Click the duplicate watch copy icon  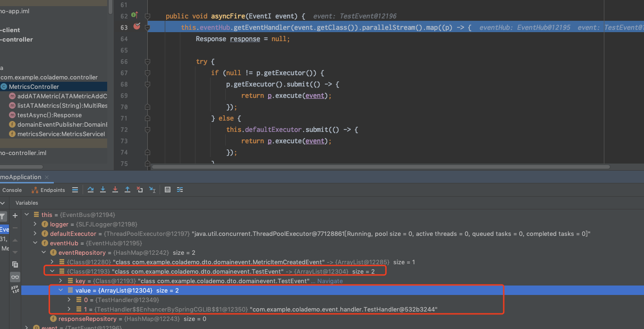15,264
